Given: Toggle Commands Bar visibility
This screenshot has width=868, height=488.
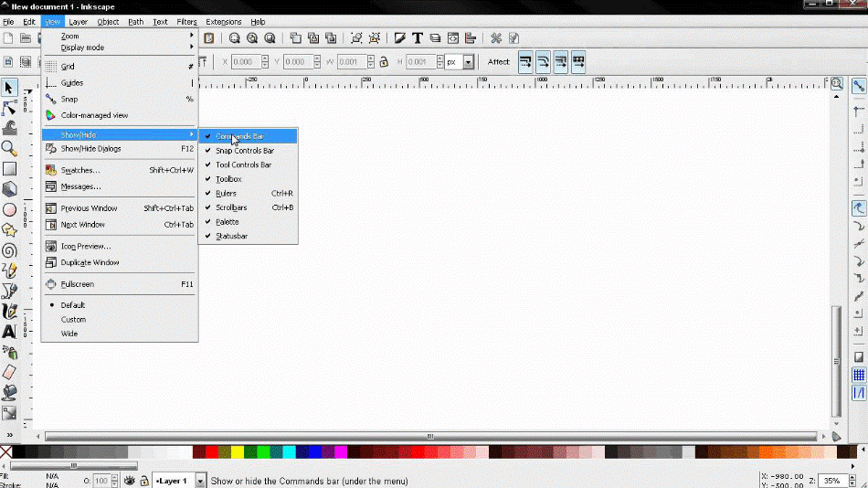Looking at the screenshot, I should tap(248, 136).
